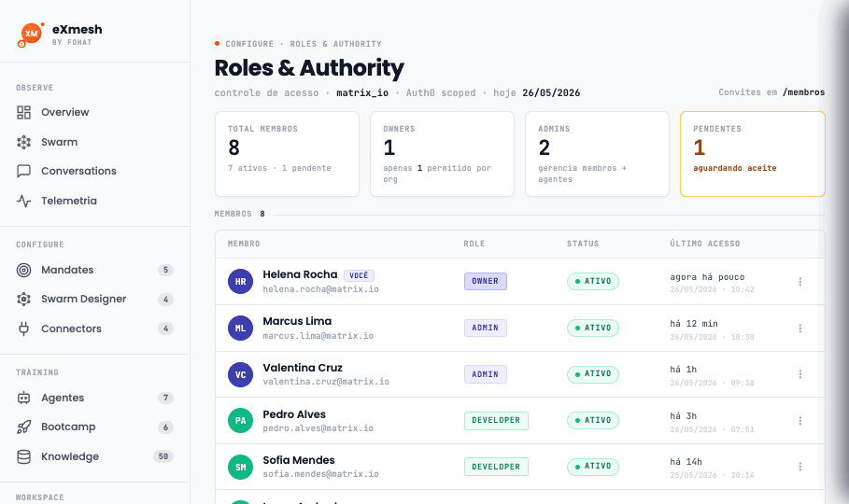Open the Pendentes pending card

point(753,154)
